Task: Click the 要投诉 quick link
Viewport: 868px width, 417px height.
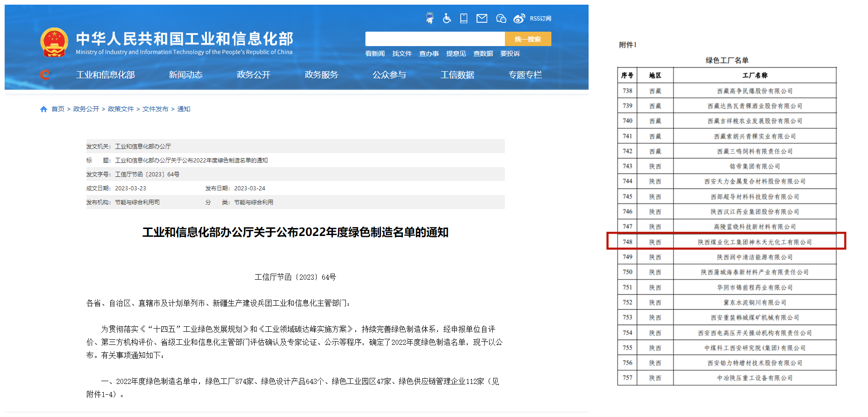Action: pyautogui.click(x=510, y=54)
